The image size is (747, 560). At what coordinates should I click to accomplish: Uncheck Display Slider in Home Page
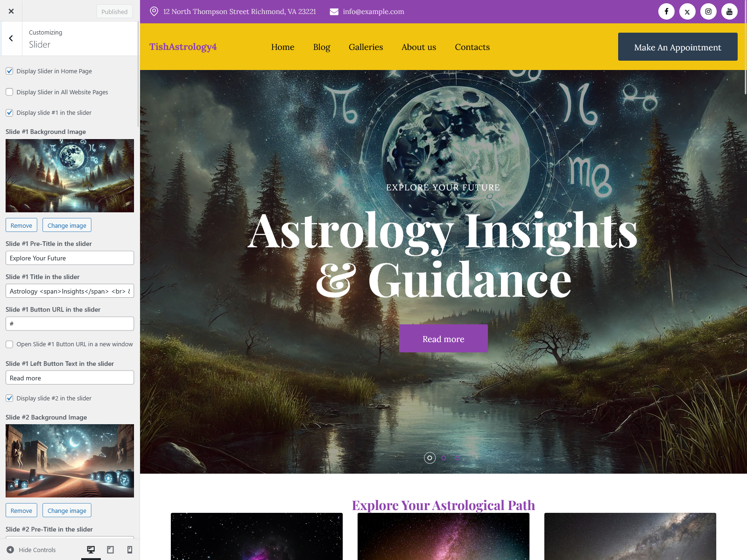click(x=9, y=71)
